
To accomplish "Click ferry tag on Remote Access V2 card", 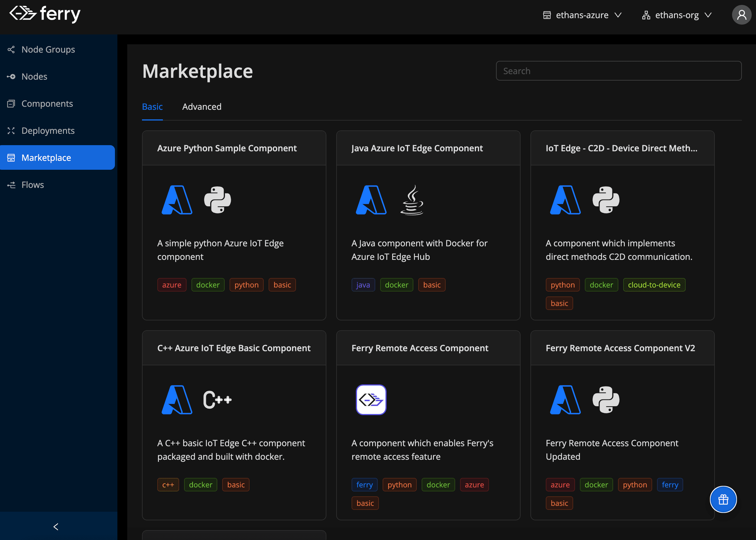I will click(670, 485).
